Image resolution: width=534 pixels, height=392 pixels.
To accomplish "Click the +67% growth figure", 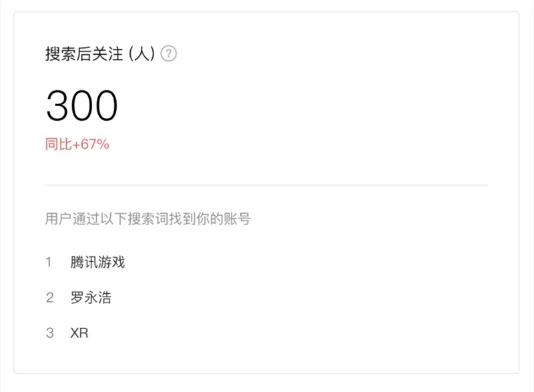I will coord(91,144).
